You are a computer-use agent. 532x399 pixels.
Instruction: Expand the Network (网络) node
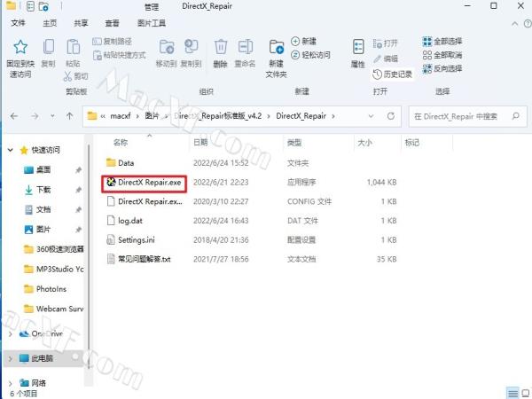[x=11, y=383]
